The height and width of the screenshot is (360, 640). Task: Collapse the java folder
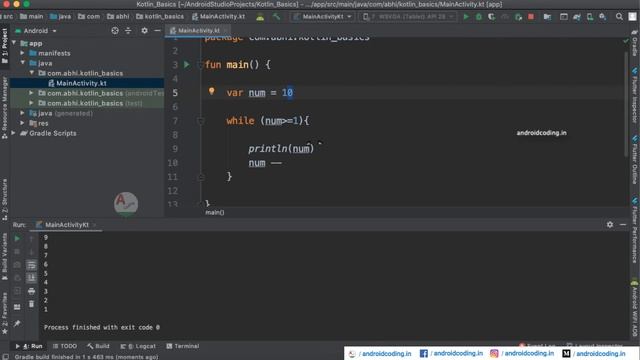22,63
